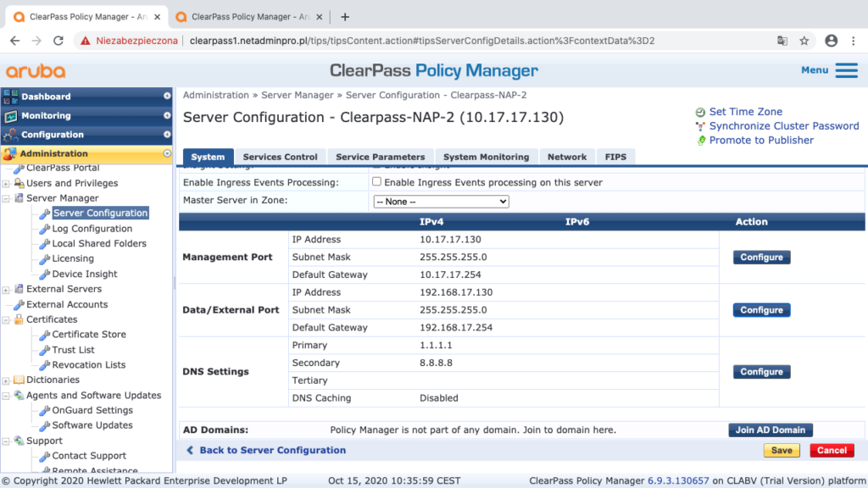Expand the External Servers tree node
Screen dimensions: 868x488
pyautogui.click(x=6, y=290)
